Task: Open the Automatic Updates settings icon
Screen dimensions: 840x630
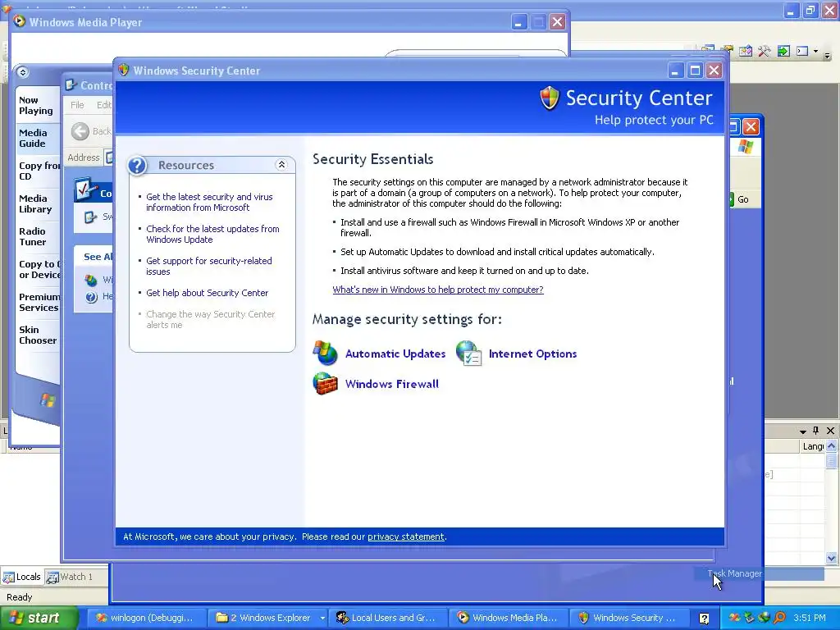Action: 325,354
